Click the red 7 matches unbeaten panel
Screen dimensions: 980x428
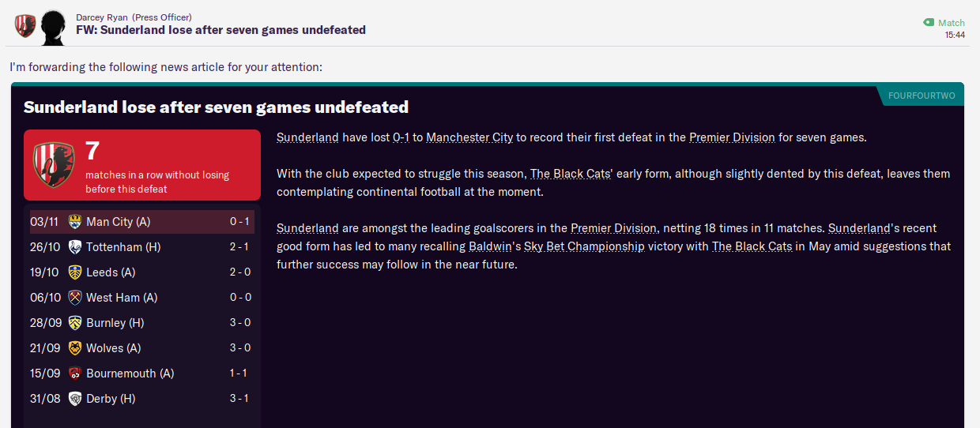[x=142, y=164]
